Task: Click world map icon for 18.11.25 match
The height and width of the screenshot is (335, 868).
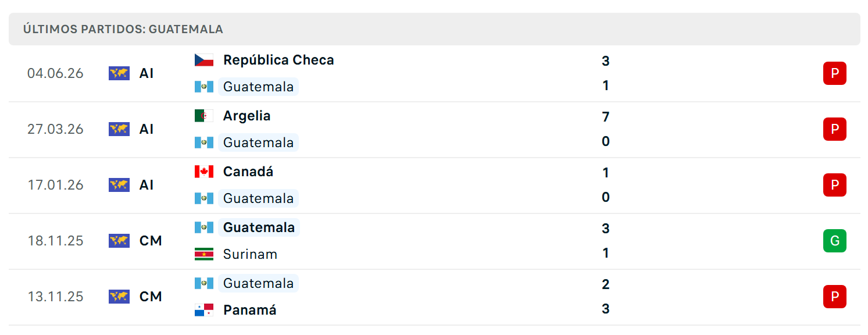Action: tap(119, 241)
